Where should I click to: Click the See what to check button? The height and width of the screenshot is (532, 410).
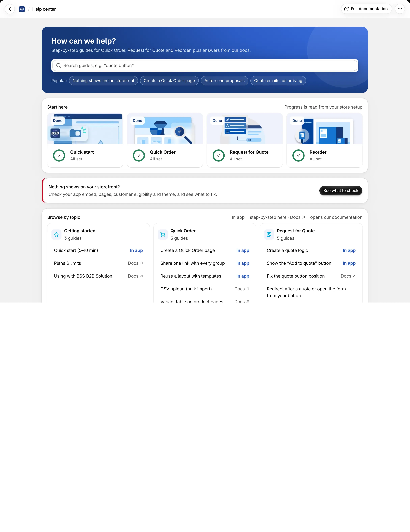coord(341,190)
